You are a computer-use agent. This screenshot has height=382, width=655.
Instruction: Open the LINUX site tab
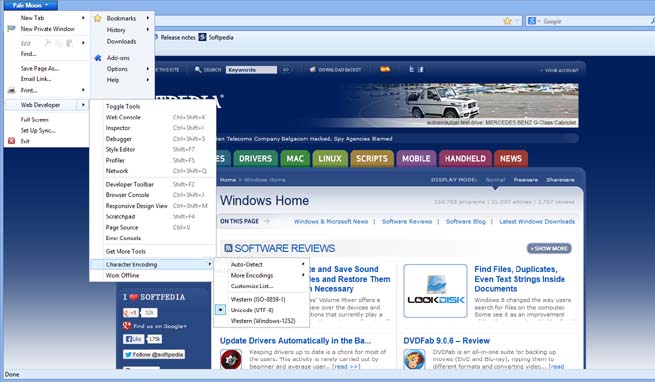pos(330,159)
